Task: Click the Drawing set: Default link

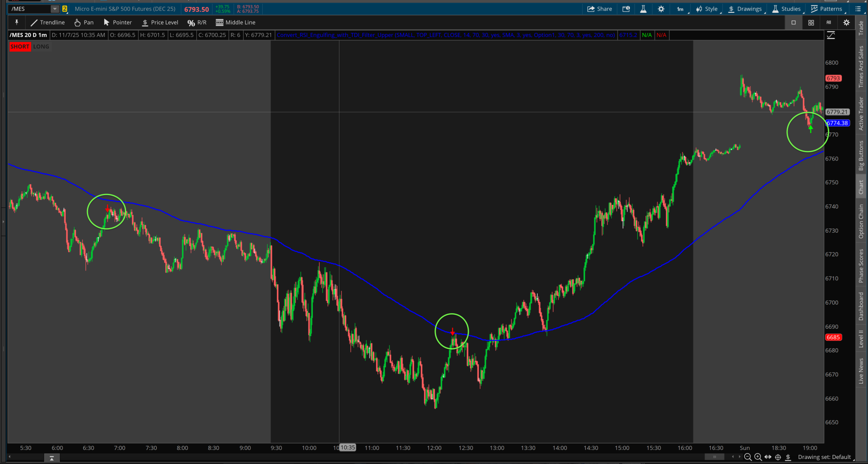Action: 824,457
